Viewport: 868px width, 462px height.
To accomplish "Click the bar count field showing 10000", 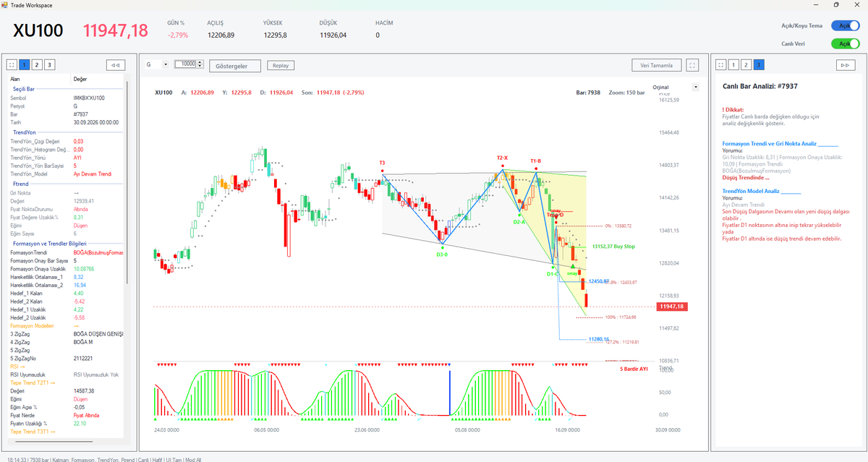I will [x=185, y=64].
